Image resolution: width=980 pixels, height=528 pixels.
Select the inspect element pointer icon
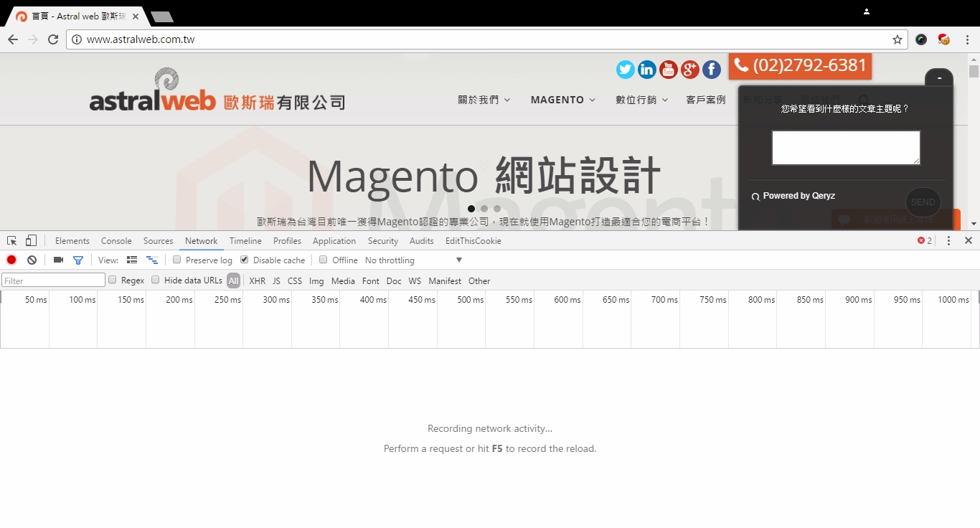(12, 241)
